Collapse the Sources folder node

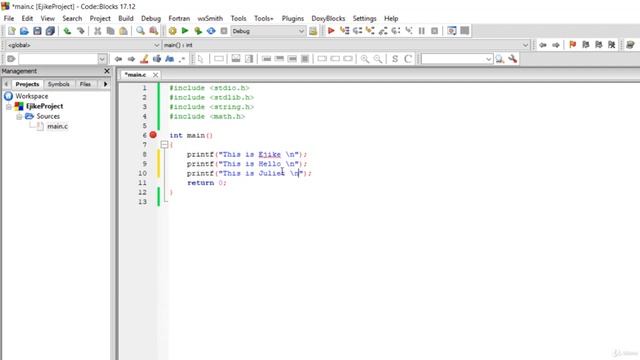pos(19,117)
